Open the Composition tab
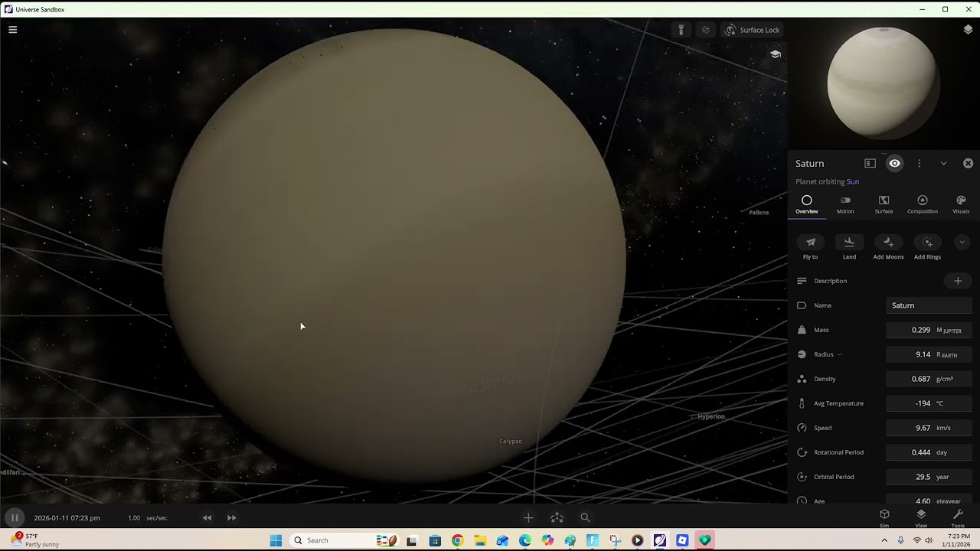Image resolution: width=980 pixels, height=551 pixels. pos(922,204)
